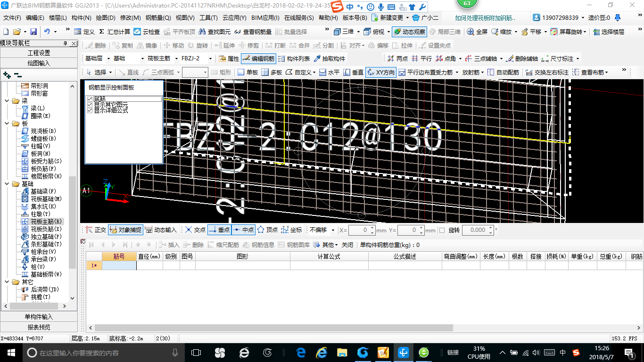Select 删除 delete tool
The image size is (644, 362).
click(96, 45)
